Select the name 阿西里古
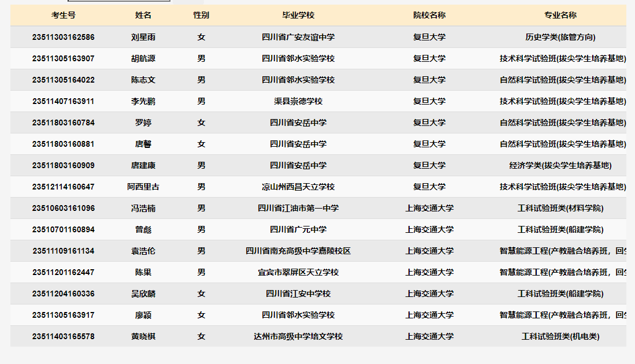The height and width of the screenshot is (364, 635). [143, 187]
